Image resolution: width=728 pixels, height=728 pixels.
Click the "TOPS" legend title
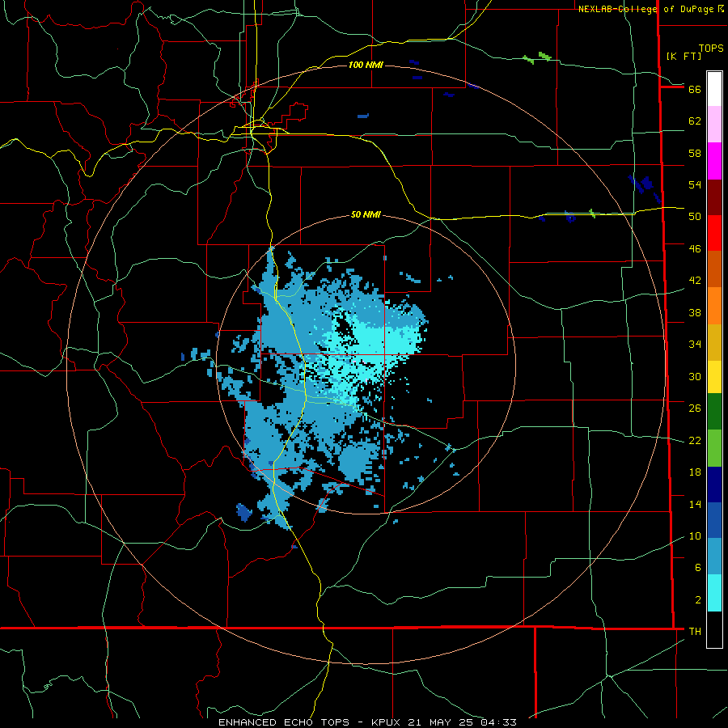click(x=711, y=48)
